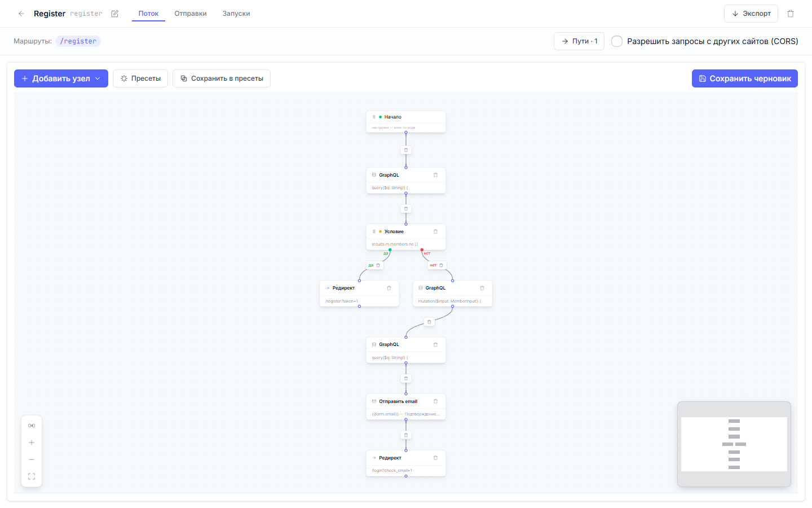Grab the drag handle on the Начало node

click(x=374, y=117)
